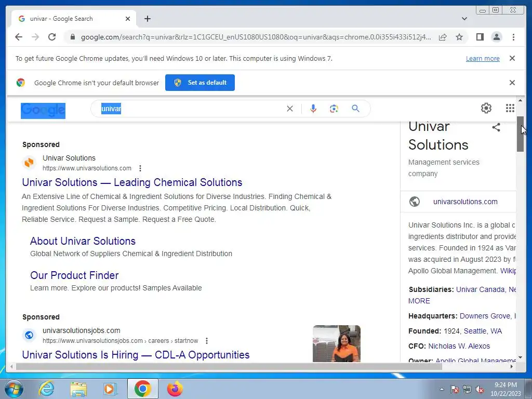Viewport: 532px width, 399px height.
Task: Launch Firefox from taskbar
Action: (x=175, y=389)
